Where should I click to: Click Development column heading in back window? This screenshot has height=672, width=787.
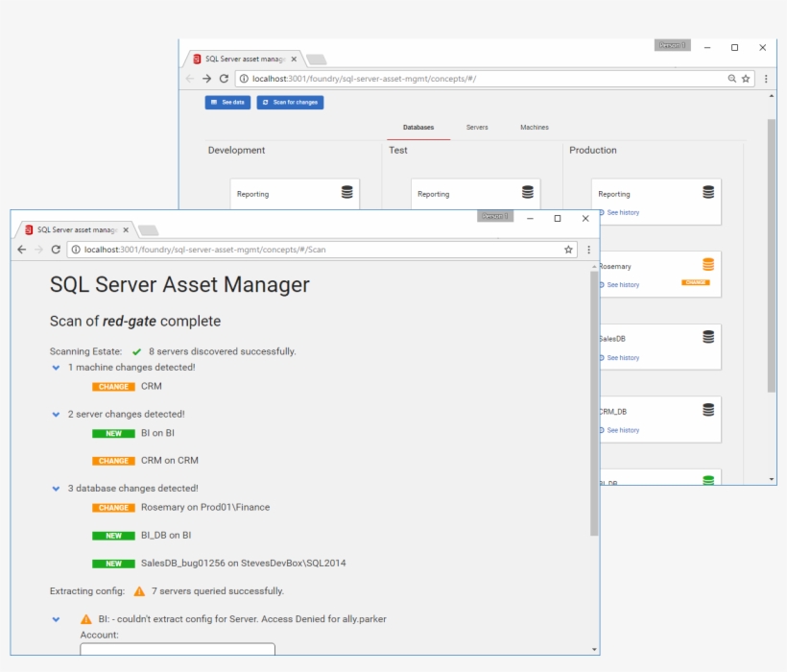click(x=236, y=150)
